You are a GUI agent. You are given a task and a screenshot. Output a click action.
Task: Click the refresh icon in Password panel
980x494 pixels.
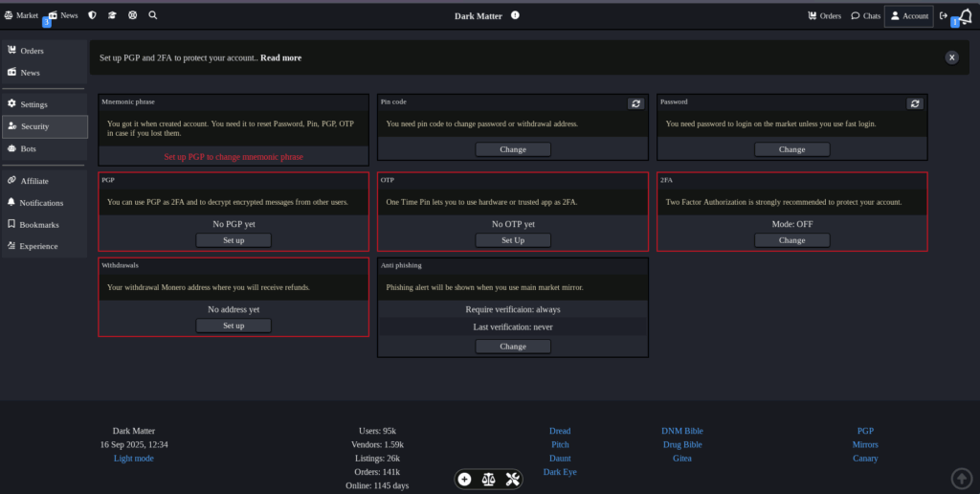(915, 103)
